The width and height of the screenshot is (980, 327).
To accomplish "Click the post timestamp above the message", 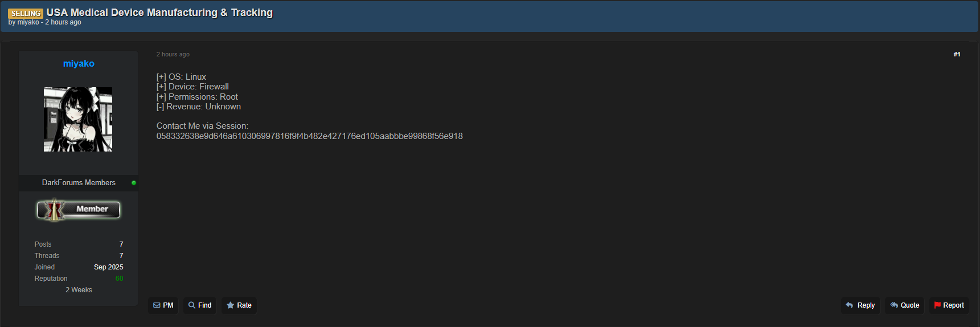I will click(x=173, y=55).
